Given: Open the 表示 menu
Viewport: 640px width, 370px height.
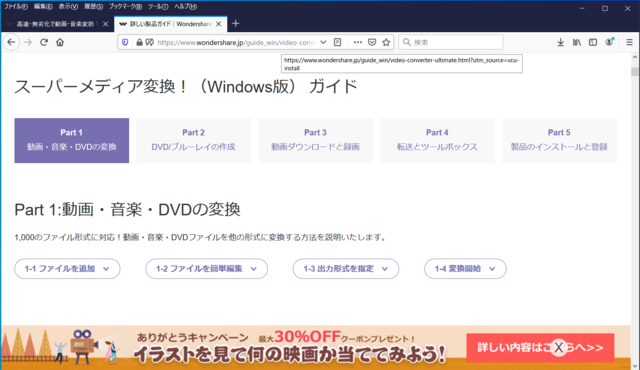Looking at the screenshot, I should 68,7.
